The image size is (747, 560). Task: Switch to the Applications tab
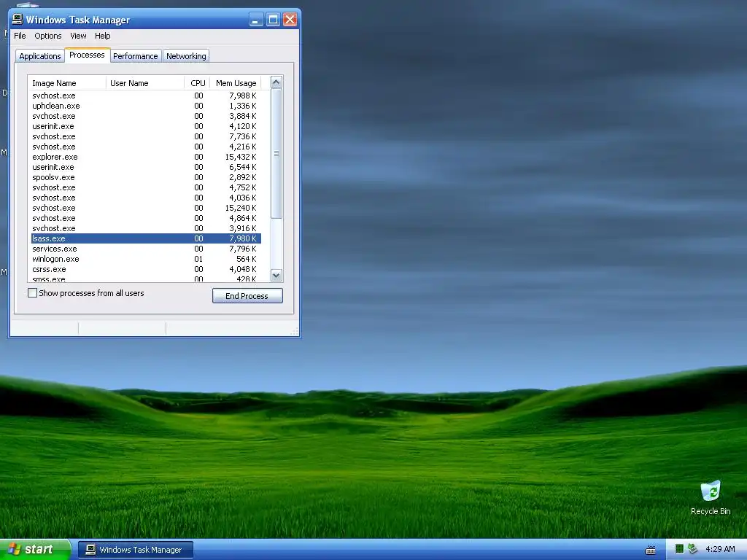[40, 55]
